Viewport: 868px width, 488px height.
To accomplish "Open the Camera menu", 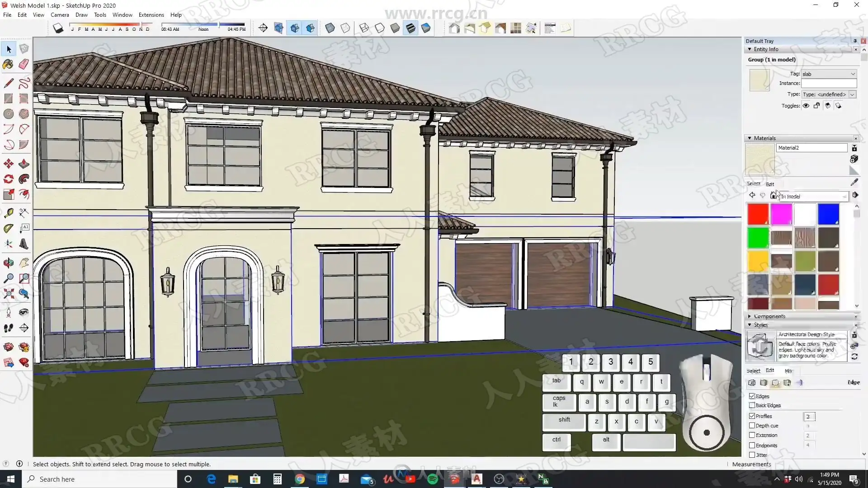I will (60, 15).
